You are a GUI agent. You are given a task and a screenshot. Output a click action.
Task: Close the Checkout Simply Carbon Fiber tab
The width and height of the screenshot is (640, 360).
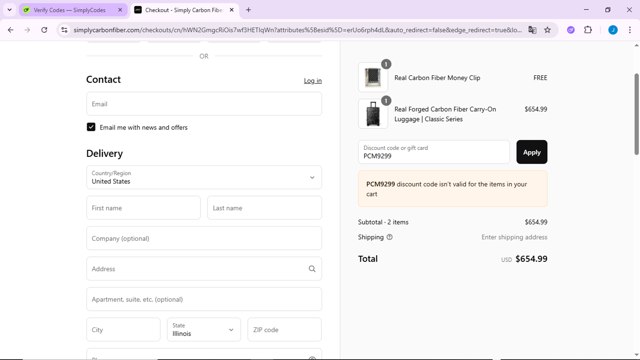click(x=231, y=10)
